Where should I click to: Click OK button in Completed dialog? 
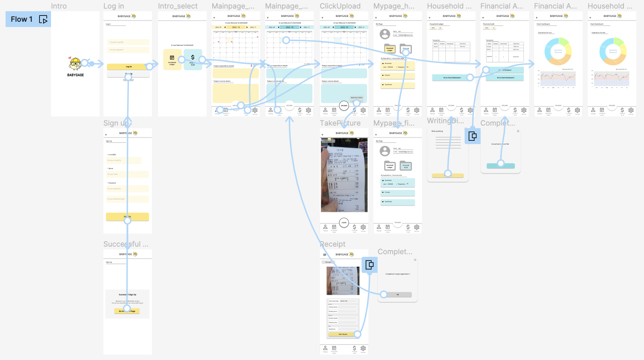[x=397, y=294]
